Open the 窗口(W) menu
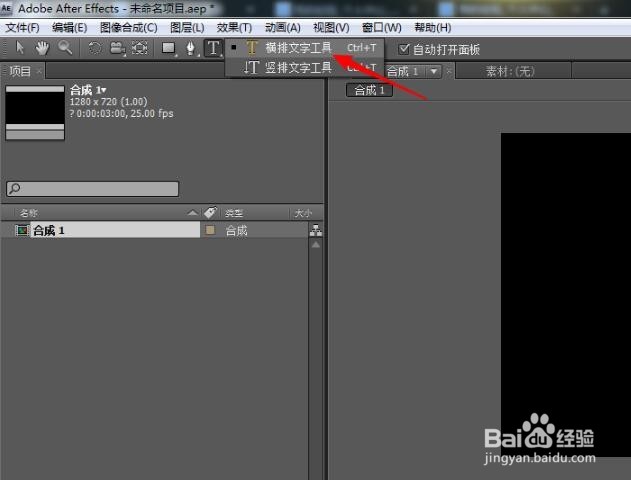The width and height of the screenshot is (631, 480). pyautogui.click(x=381, y=27)
